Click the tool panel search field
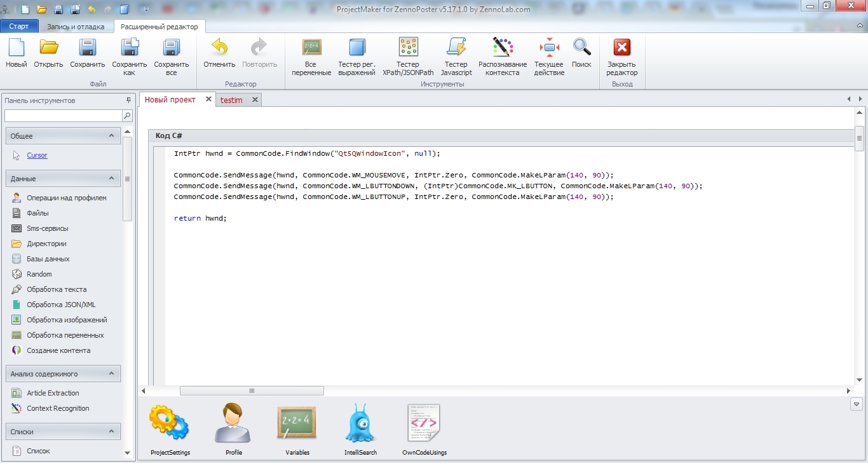 point(63,116)
